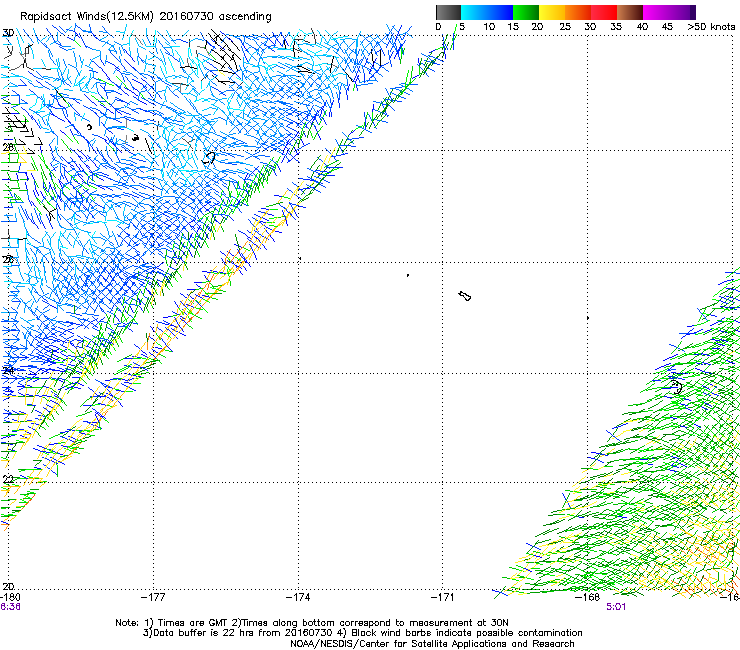Click the brown 35-40 knots legend band

630,12
